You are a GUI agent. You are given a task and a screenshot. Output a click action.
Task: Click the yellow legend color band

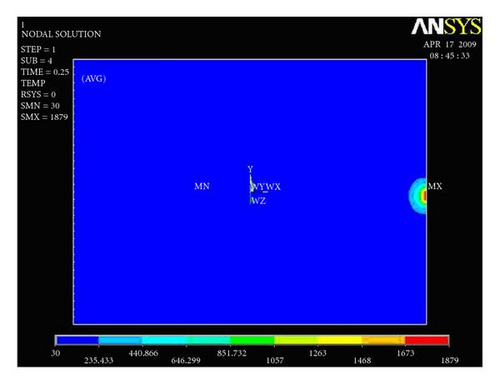tap(340, 340)
